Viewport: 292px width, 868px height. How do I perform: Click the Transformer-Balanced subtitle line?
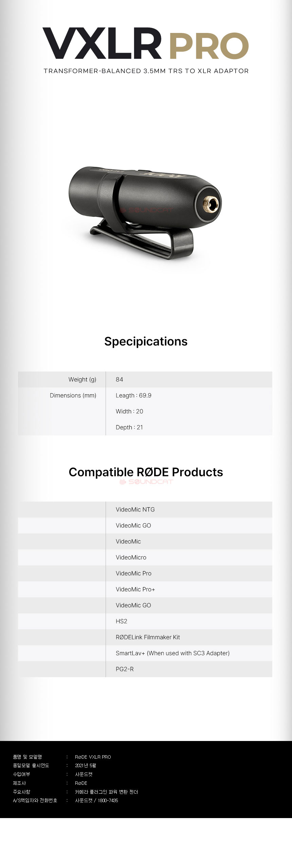click(x=146, y=71)
